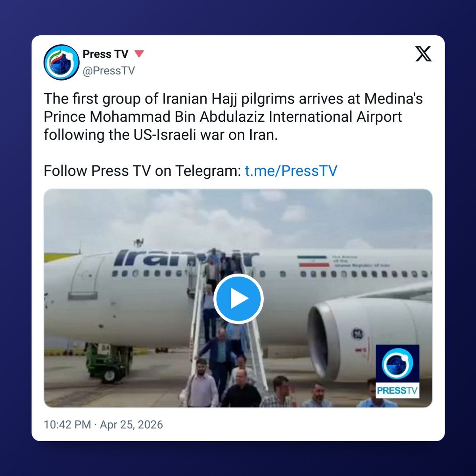This screenshot has width=476, height=476.
Task: Open the t.me/PressTV Telegram link
Action: (291, 171)
